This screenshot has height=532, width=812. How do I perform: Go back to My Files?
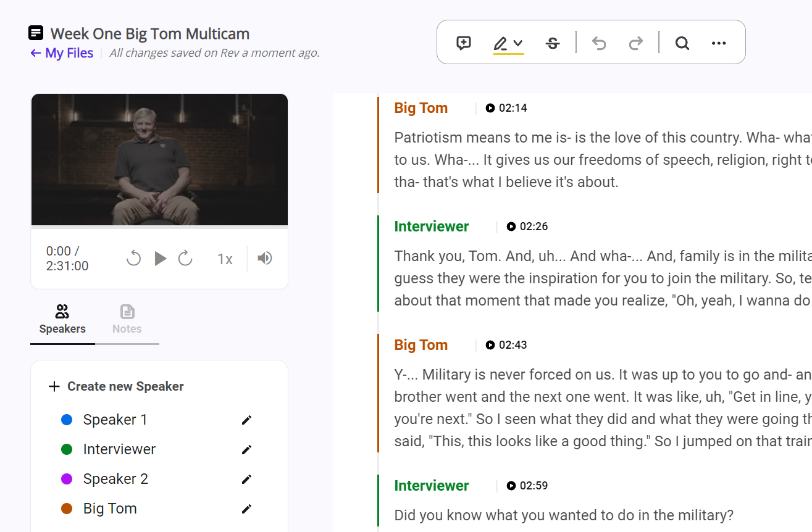[x=62, y=53]
